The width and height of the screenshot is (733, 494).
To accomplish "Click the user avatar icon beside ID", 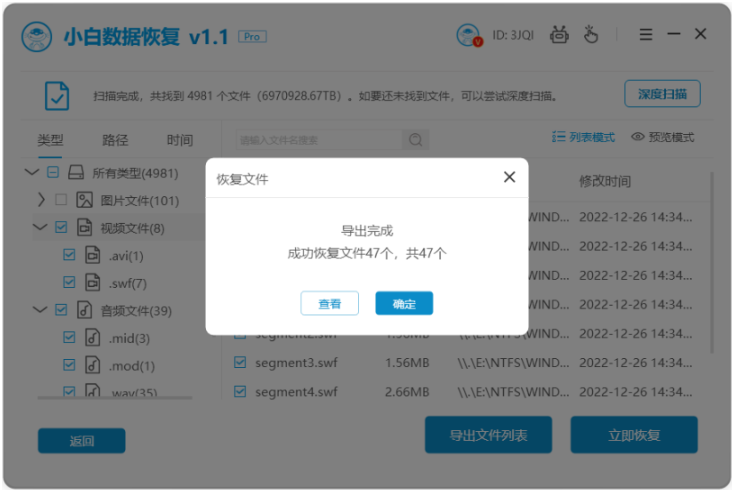I will 469,36.
